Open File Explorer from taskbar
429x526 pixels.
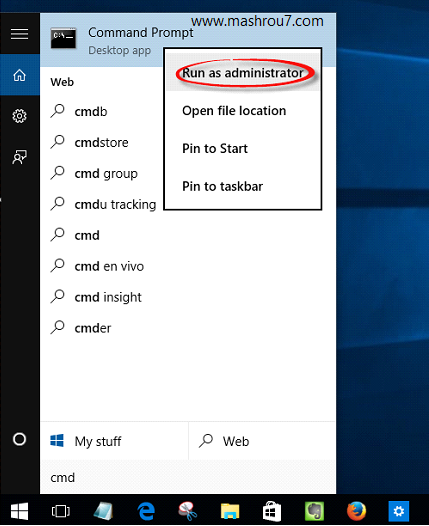tap(230, 511)
